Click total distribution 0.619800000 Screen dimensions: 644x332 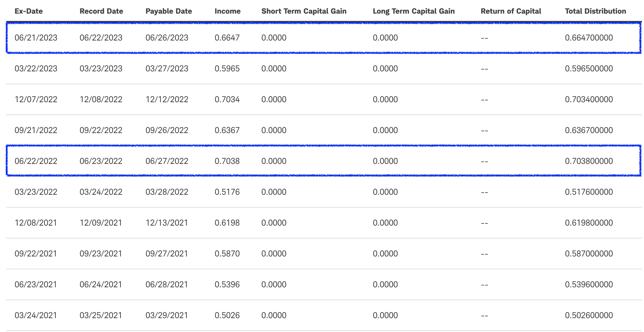[589, 223]
